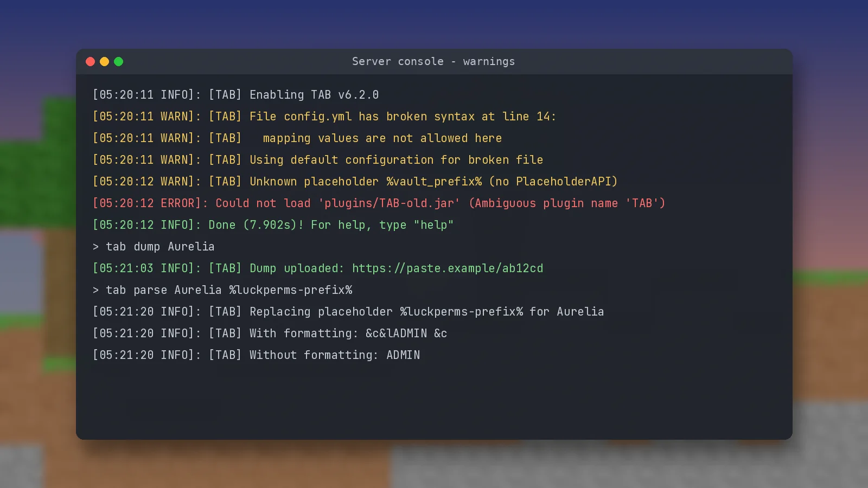Select the 'Without formatting: ADMIN' line
868x488 pixels.
pyautogui.click(x=256, y=355)
